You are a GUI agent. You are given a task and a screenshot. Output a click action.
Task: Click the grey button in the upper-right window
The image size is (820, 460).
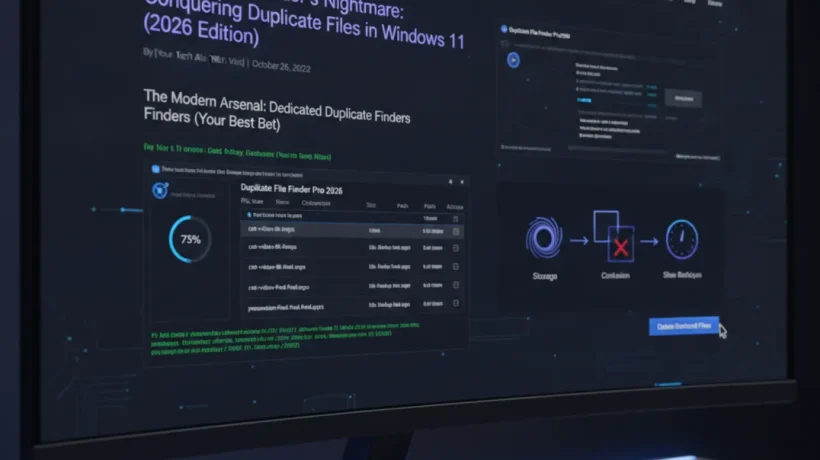pyautogui.click(x=683, y=98)
